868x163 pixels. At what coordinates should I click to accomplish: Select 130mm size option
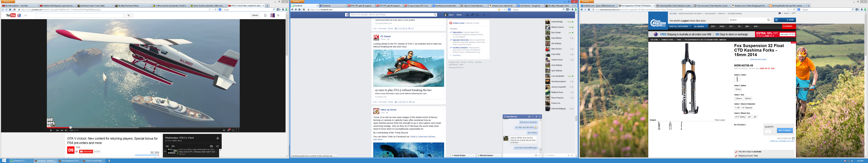pos(738,99)
